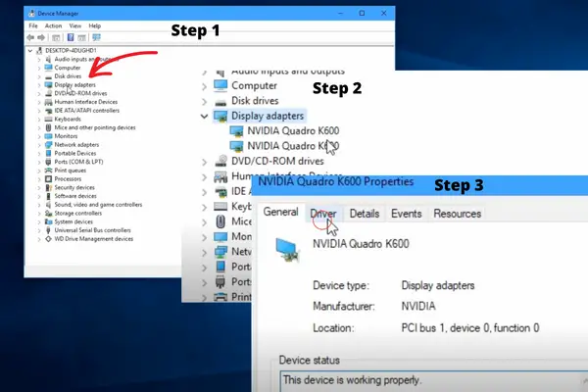Screen dimensions: 588x392
Task: Open the File menu
Action: (x=33, y=25)
